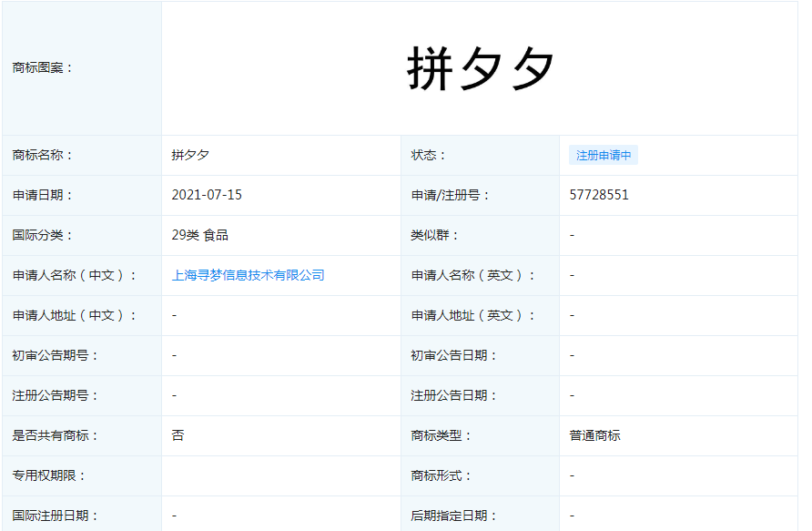Select trademark name value 拼夕夕

(190, 155)
